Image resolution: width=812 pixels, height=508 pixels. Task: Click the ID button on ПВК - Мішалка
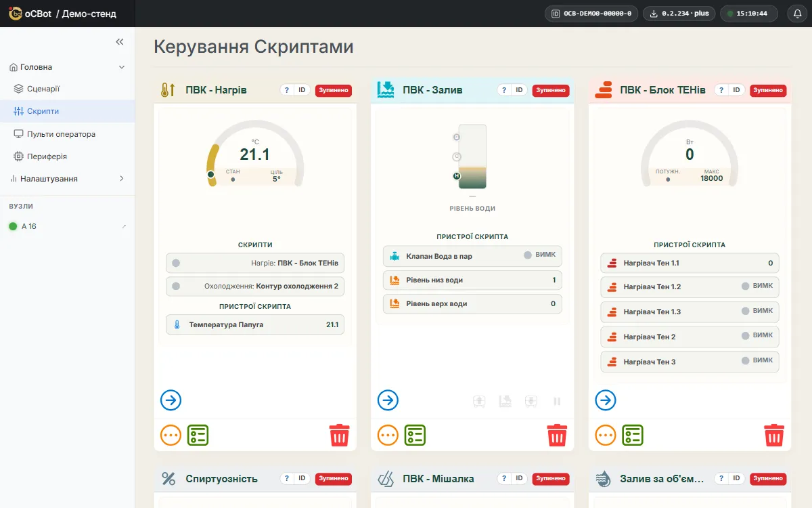520,479
